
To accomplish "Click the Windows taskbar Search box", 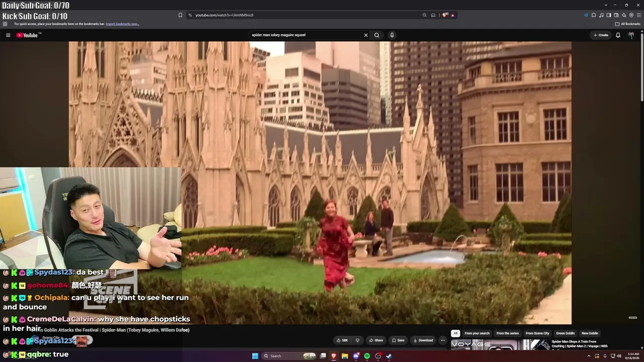I will click(x=289, y=356).
